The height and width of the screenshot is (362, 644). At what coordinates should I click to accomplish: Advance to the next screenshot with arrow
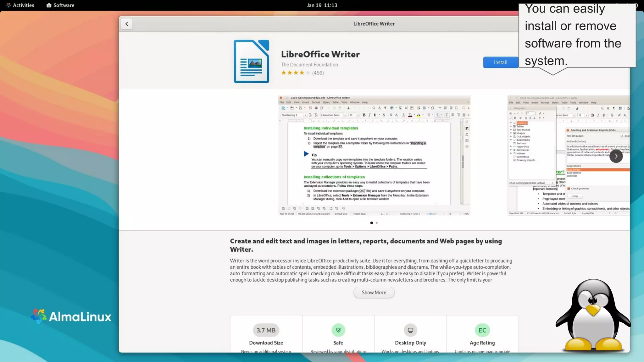tap(616, 156)
